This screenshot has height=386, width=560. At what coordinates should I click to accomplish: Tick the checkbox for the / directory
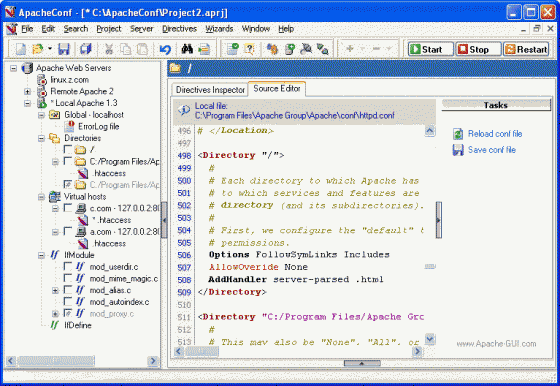coord(68,149)
